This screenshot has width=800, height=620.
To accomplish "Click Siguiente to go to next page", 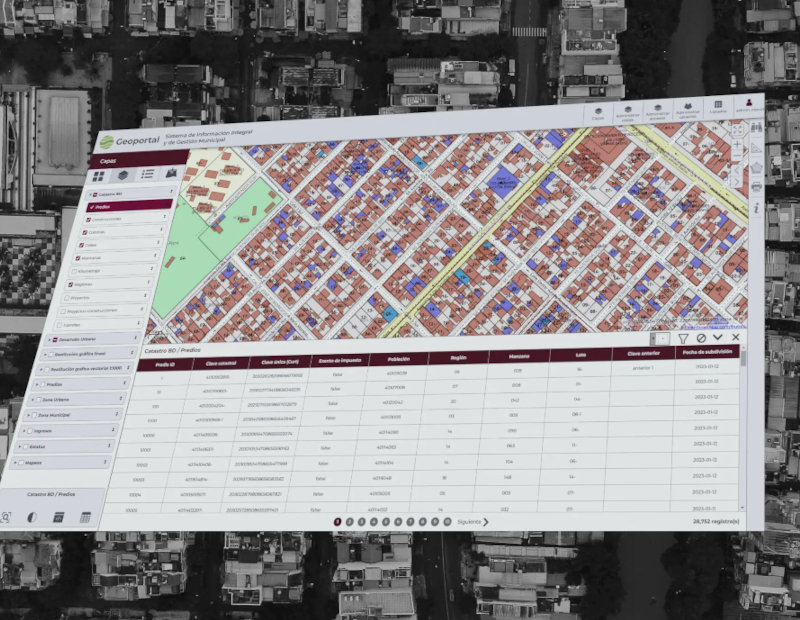I will point(472,521).
